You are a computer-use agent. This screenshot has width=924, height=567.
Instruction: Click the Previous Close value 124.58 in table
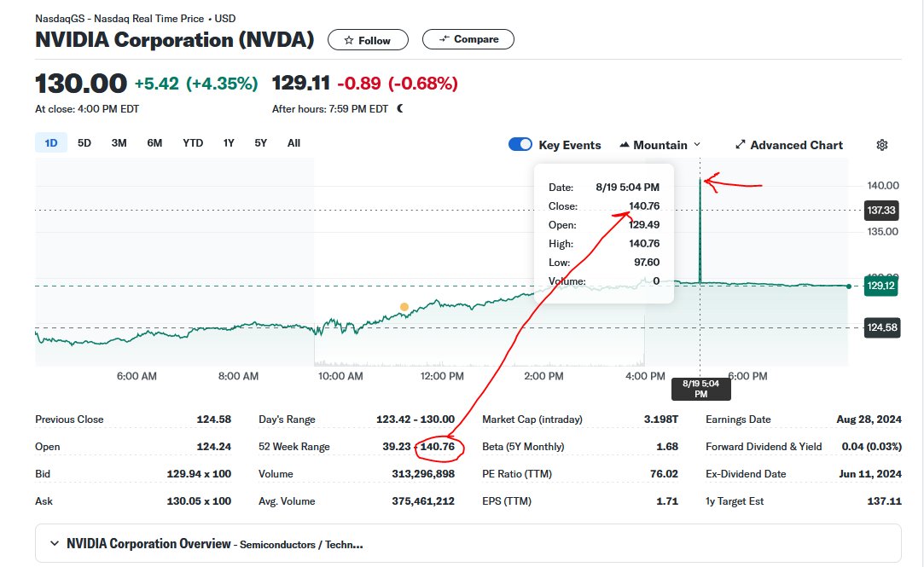tap(214, 419)
